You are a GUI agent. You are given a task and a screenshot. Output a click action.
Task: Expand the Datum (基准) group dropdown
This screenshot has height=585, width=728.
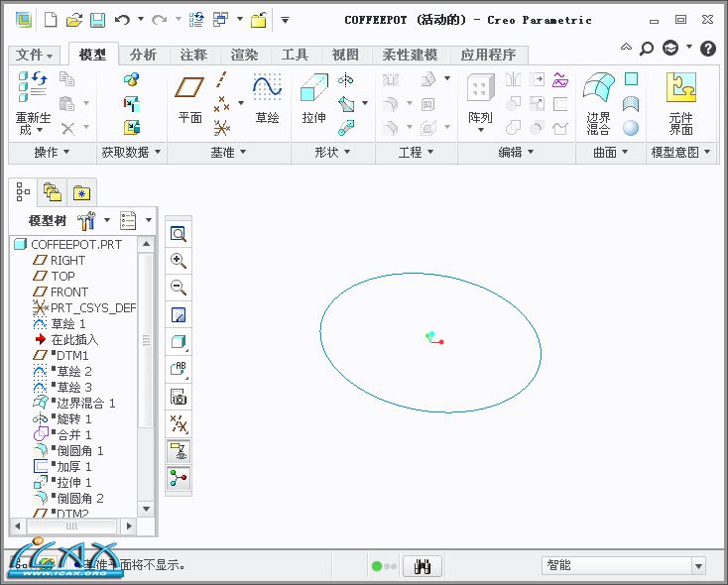[228, 153]
